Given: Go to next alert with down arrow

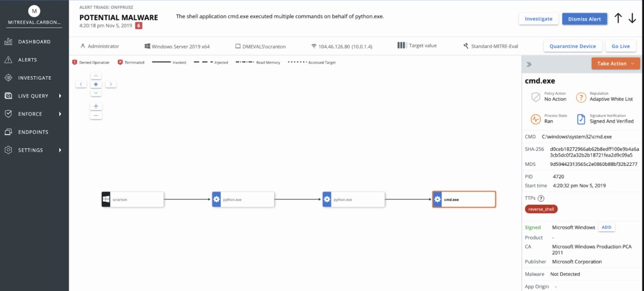Looking at the screenshot, I should tap(632, 18).
